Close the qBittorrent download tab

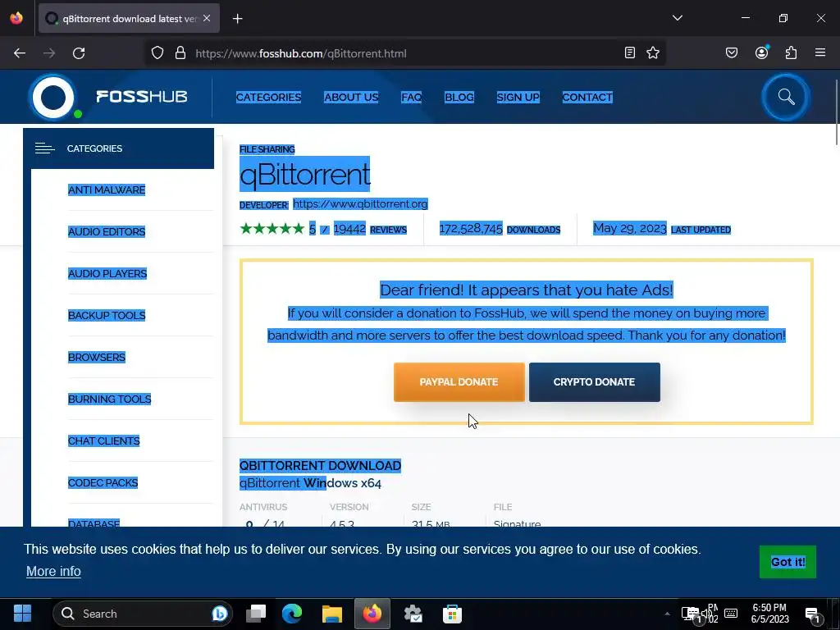point(207,18)
